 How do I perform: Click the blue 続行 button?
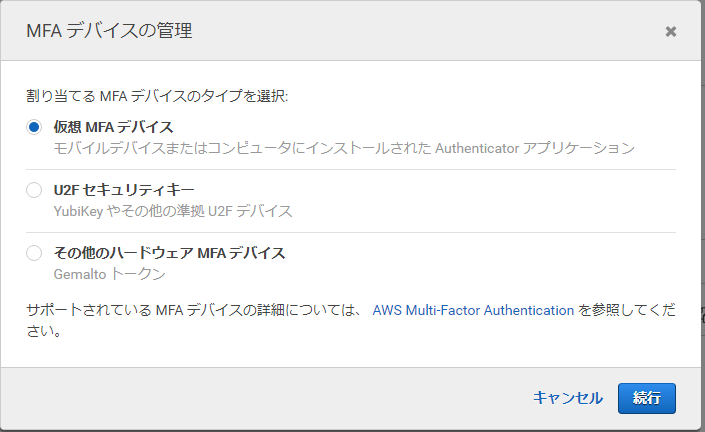point(647,398)
